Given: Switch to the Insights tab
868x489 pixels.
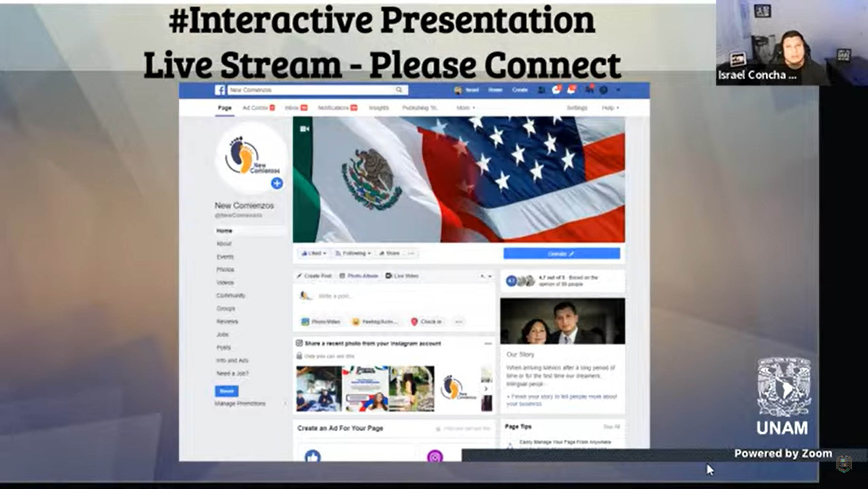Looking at the screenshot, I should [379, 108].
